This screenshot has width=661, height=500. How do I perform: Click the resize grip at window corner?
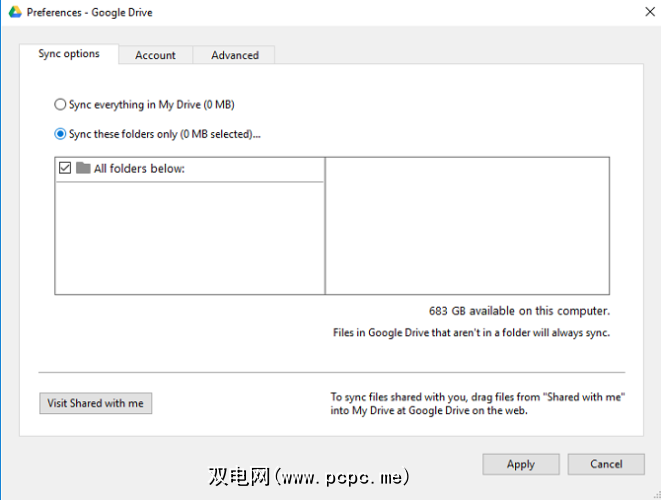656,495
